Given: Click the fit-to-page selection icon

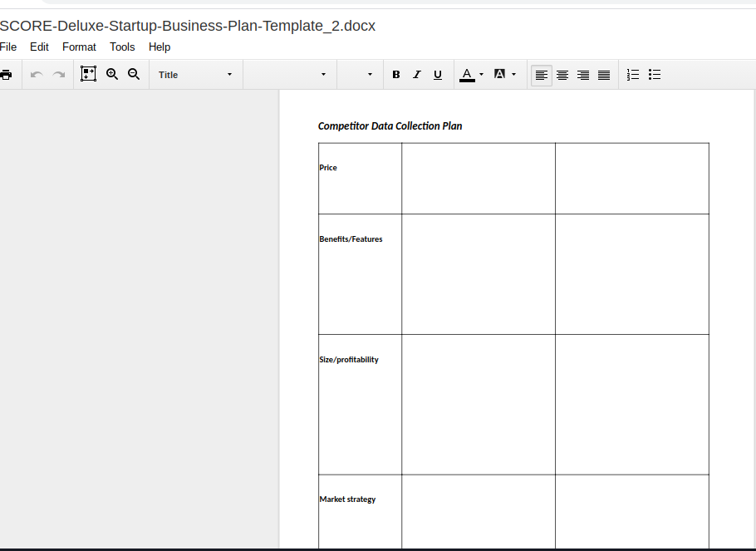Looking at the screenshot, I should (89, 74).
